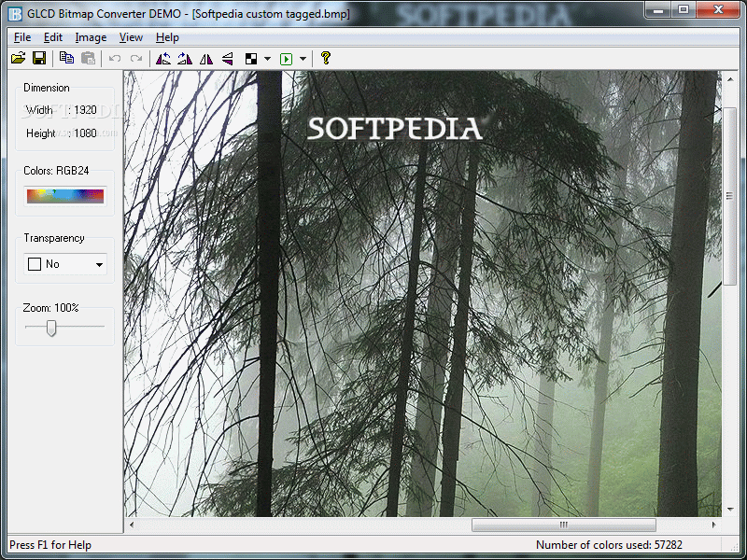Click the vertical scrollbar thumb

tap(730, 196)
